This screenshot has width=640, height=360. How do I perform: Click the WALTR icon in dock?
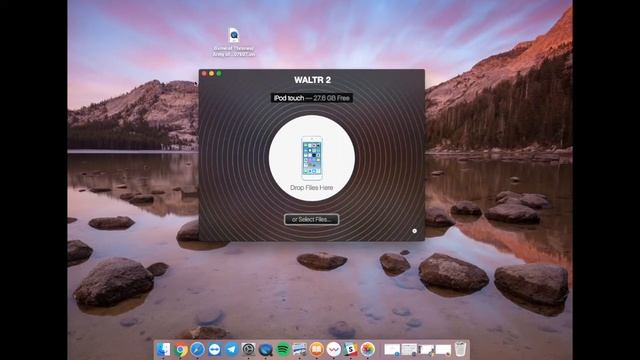(x=333, y=349)
